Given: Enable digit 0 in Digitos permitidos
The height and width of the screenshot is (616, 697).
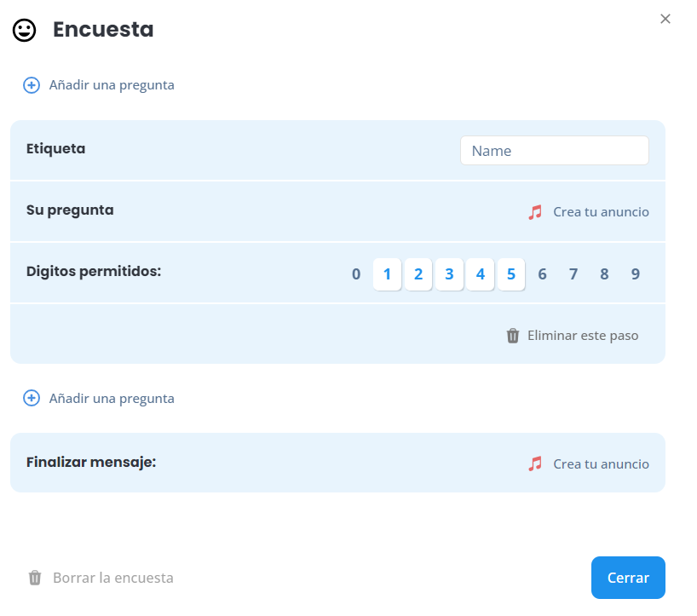Looking at the screenshot, I should pos(356,274).
